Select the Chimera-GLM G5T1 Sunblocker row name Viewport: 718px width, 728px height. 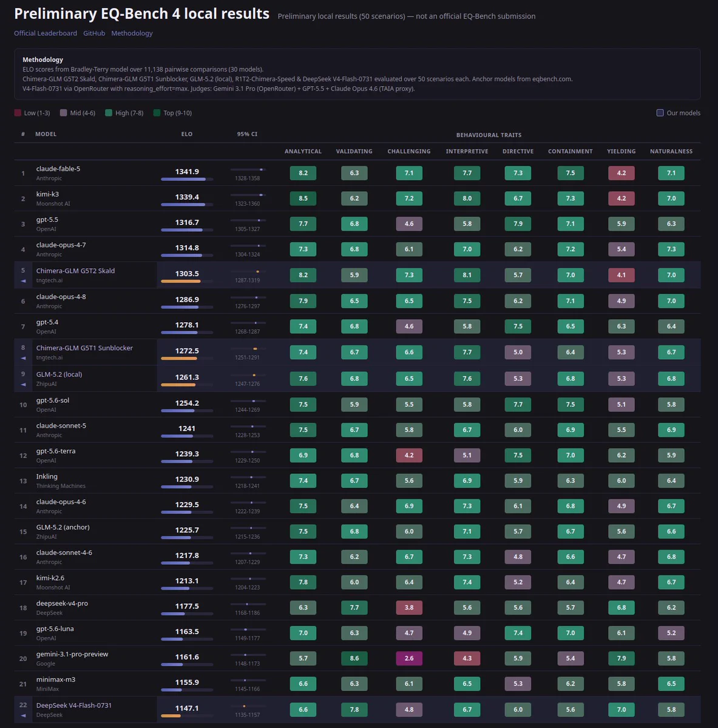point(84,348)
